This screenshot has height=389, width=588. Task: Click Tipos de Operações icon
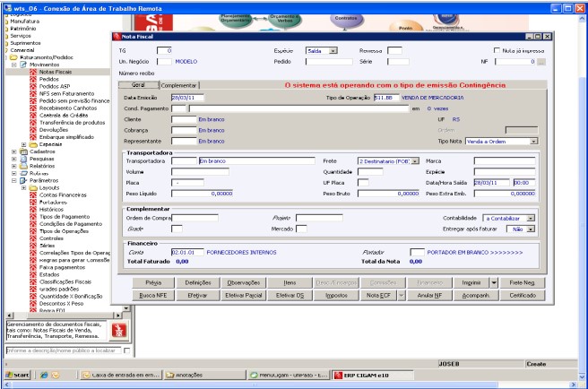33,231
